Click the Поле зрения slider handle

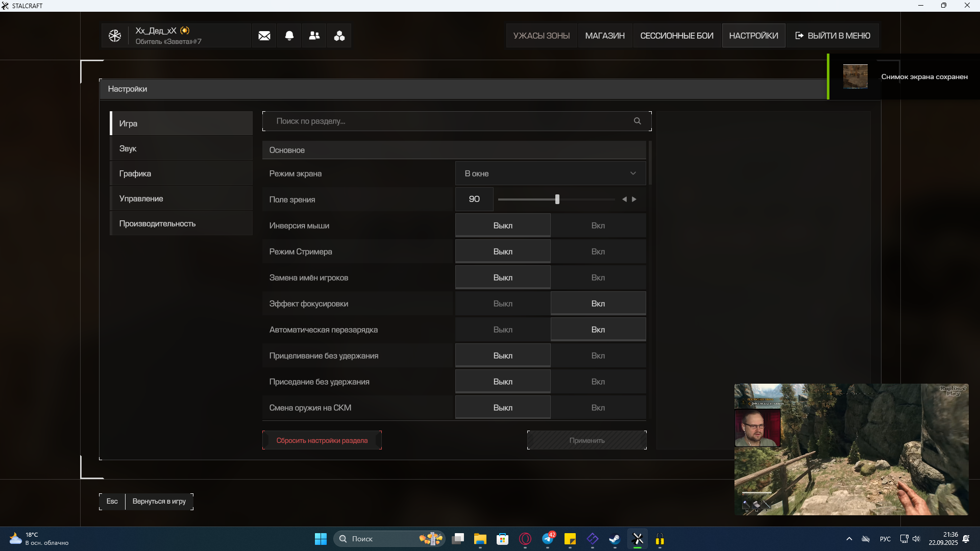point(557,199)
